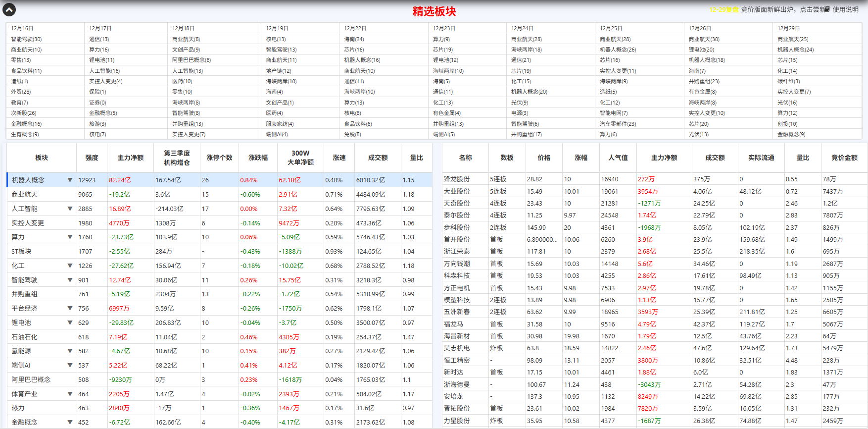
Task: Expand the 算力 row dropdown arrow
Action: point(70,237)
